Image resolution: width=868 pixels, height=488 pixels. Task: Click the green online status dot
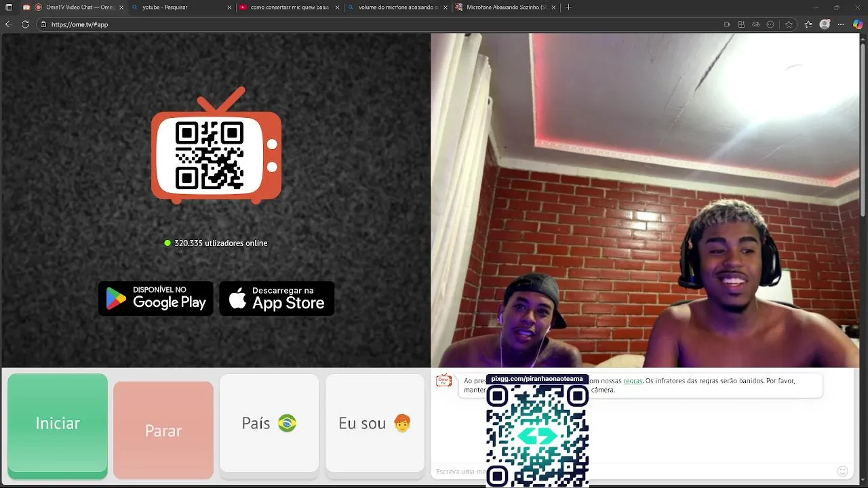coord(167,243)
